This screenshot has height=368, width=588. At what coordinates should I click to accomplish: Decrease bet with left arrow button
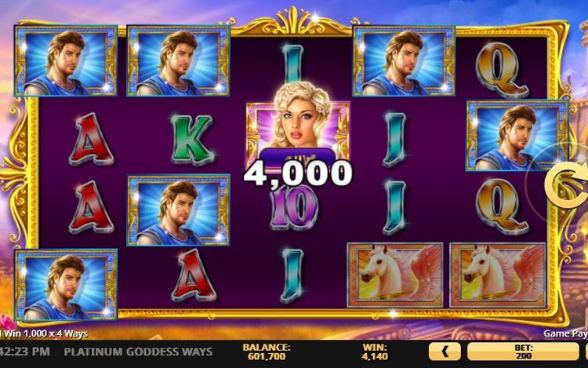[445, 352]
